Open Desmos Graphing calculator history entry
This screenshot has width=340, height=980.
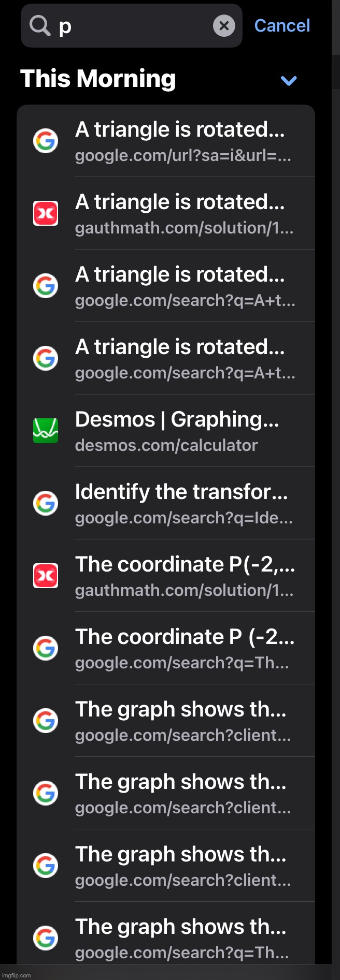[x=166, y=431]
